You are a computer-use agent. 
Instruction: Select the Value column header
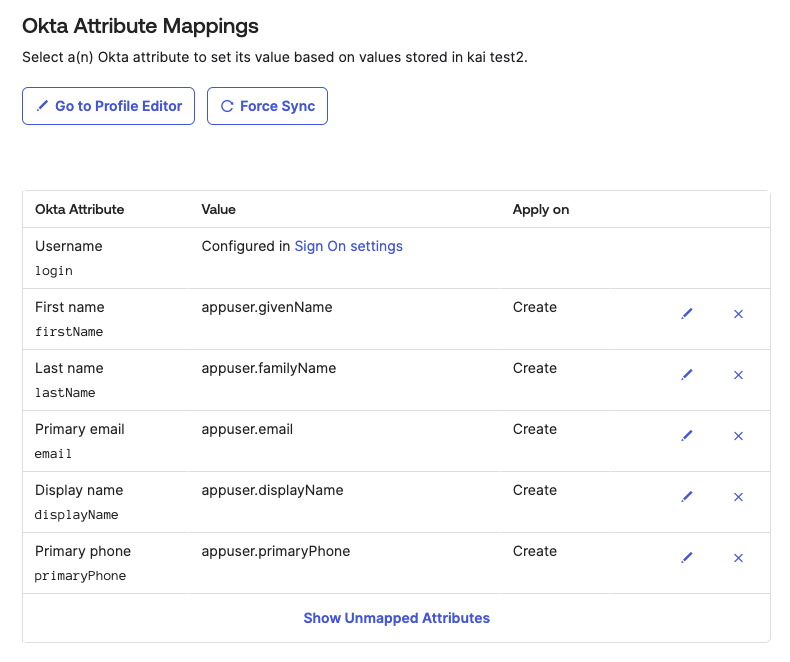[219, 210]
